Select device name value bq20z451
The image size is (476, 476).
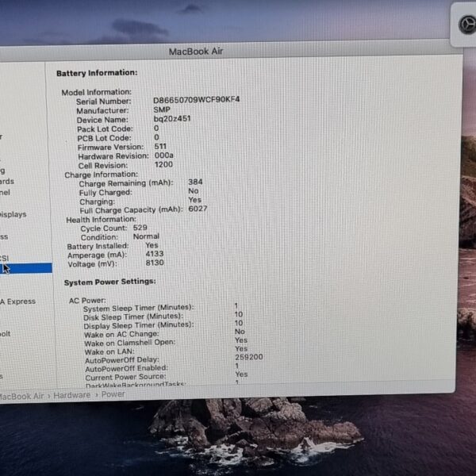click(172, 118)
